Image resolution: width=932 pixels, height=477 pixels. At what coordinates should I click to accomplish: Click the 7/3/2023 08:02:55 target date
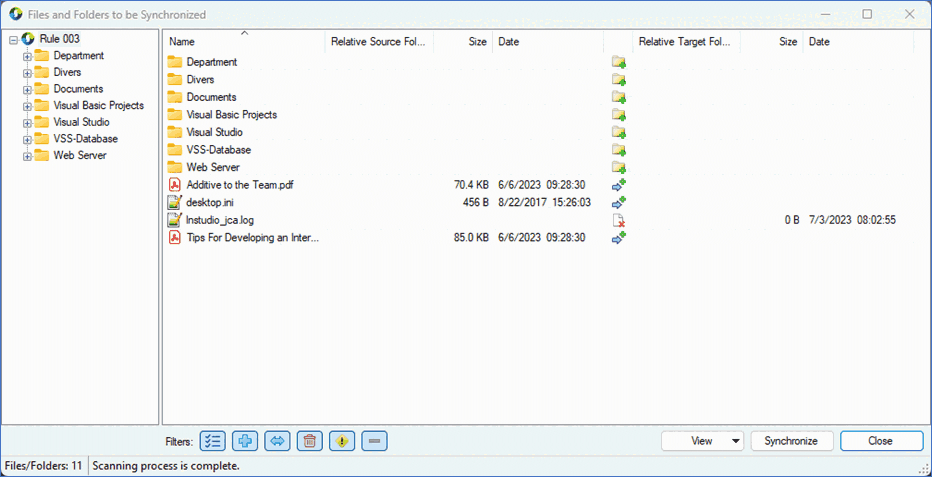pos(852,220)
